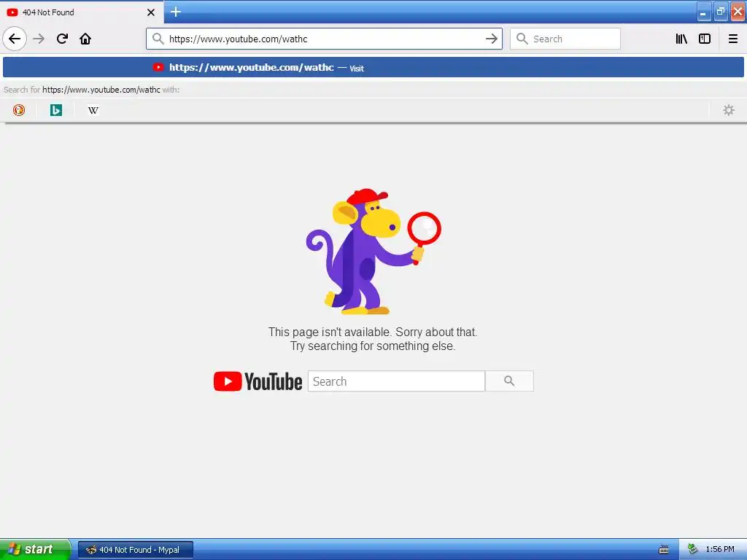Close the 404 Not Found tab
This screenshot has width=747, height=560.
(150, 12)
